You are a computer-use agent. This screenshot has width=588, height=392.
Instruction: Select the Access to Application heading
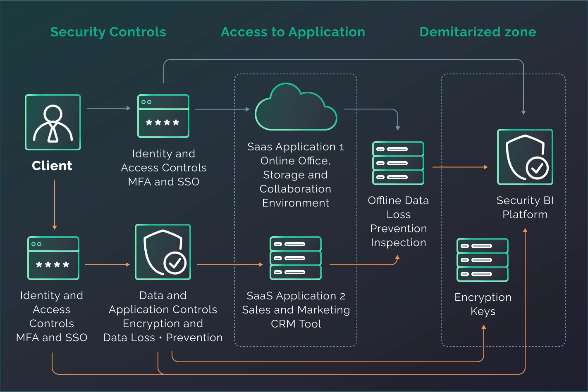pyautogui.click(x=293, y=32)
